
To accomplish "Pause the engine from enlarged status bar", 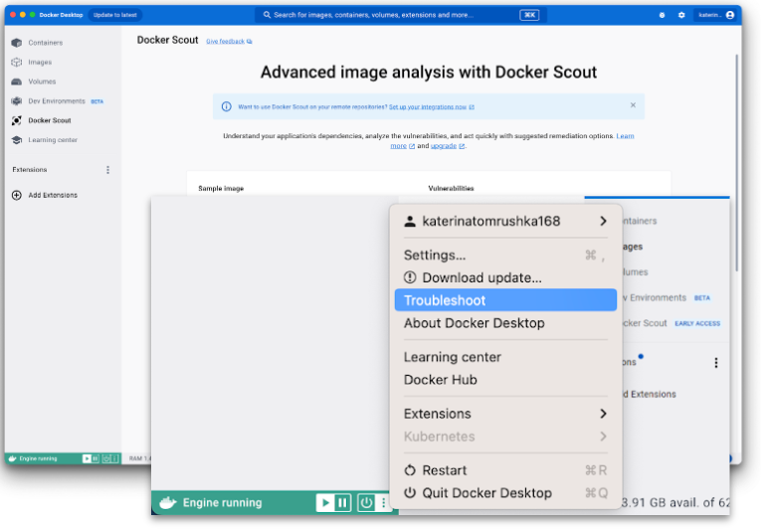I will click(x=343, y=503).
